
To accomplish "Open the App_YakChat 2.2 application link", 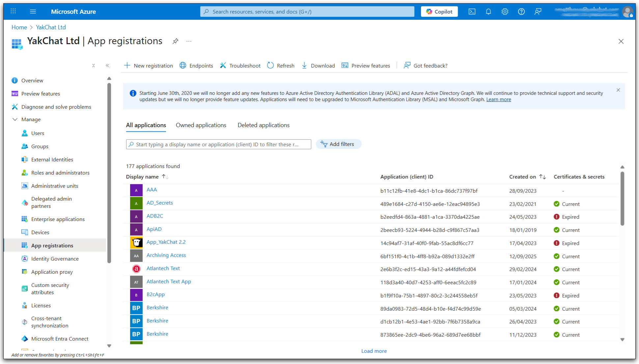I will [166, 242].
